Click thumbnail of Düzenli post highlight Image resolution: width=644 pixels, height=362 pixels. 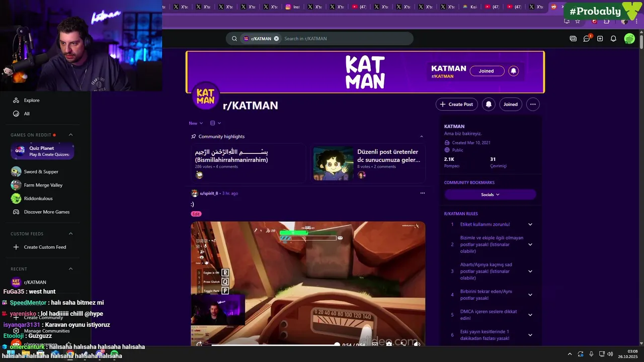[x=333, y=163]
